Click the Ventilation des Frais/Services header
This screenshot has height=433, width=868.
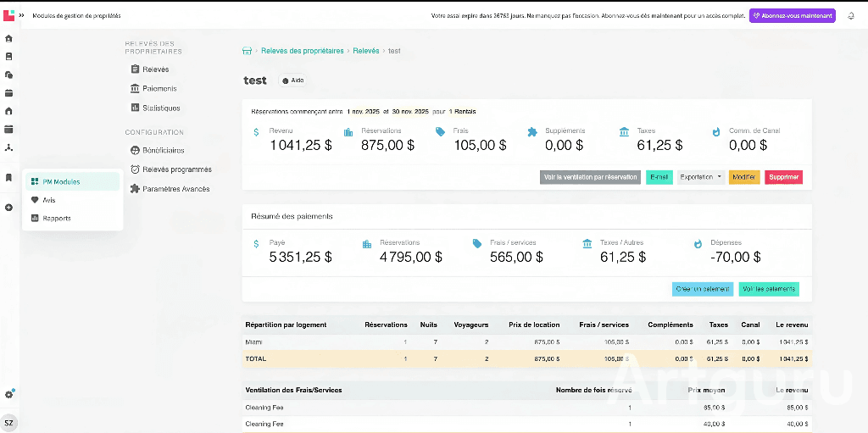[293, 391]
